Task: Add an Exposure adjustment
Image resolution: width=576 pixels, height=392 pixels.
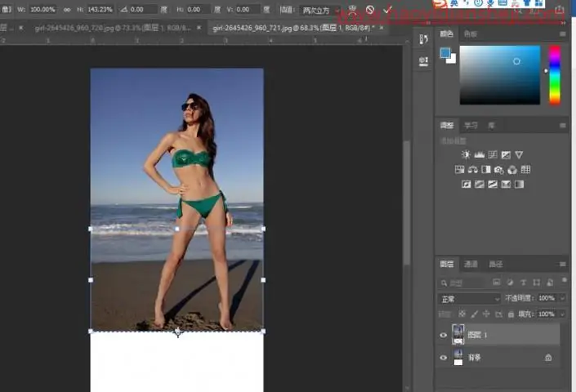Action: click(x=506, y=154)
